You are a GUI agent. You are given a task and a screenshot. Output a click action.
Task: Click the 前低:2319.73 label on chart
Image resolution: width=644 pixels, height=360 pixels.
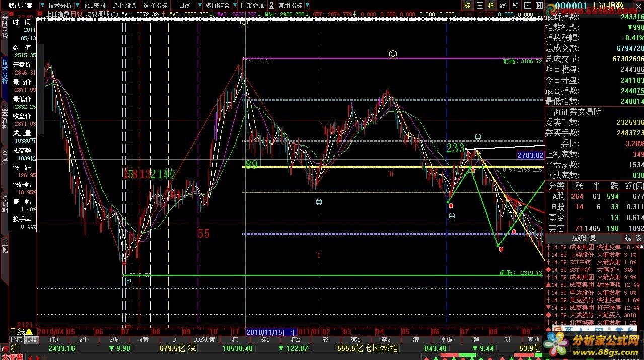tap(521, 272)
